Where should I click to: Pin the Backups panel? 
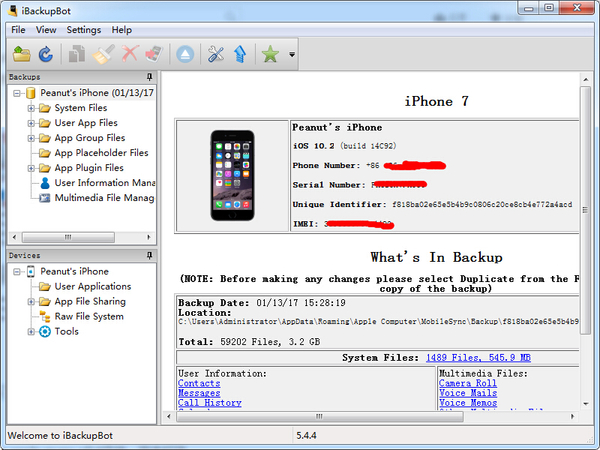click(x=150, y=77)
